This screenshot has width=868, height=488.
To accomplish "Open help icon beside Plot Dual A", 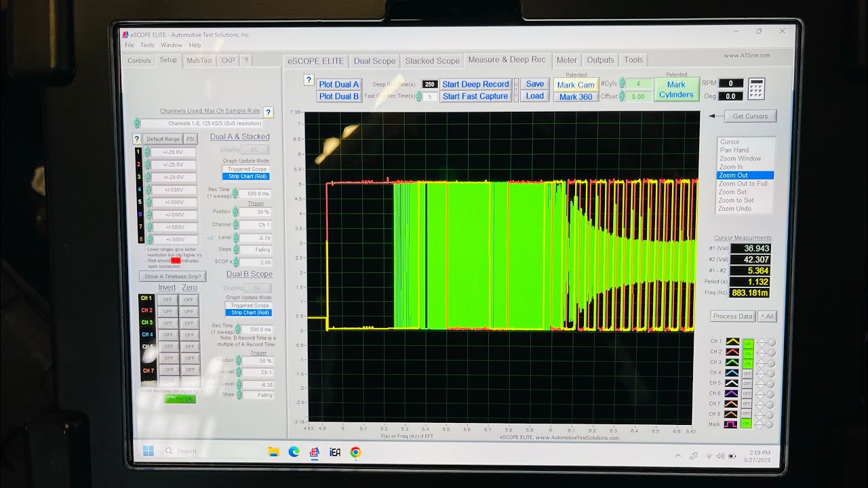I will pos(309,81).
